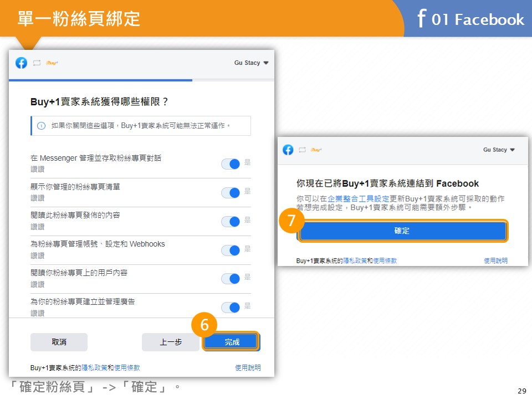Click the Buy+1 logo in right dialog header
Screen dimensions: 532x399
point(316,150)
